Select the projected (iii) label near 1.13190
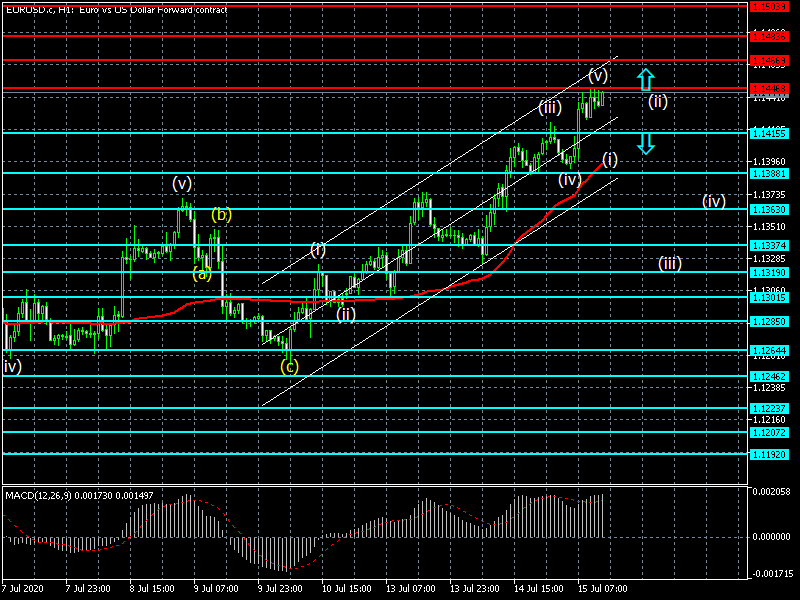Screen dimensions: 800x600 [x=670, y=263]
